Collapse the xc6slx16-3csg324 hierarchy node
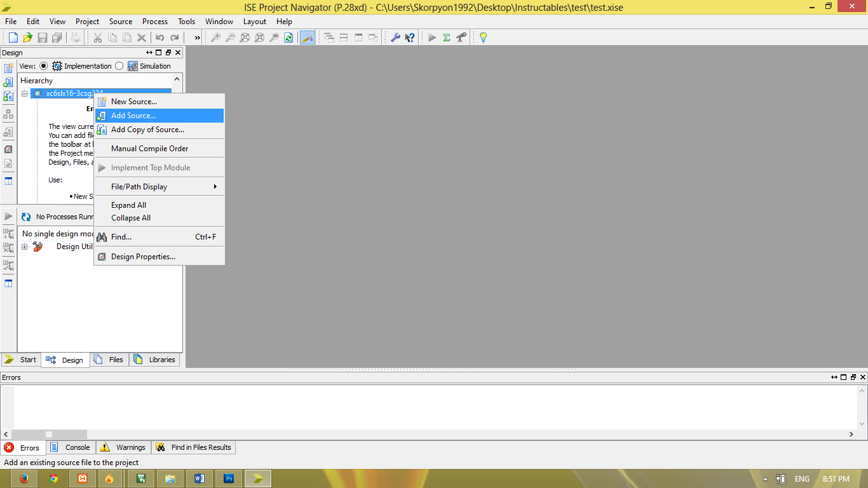The width and height of the screenshot is (868, 488). (x=25, y=93)
